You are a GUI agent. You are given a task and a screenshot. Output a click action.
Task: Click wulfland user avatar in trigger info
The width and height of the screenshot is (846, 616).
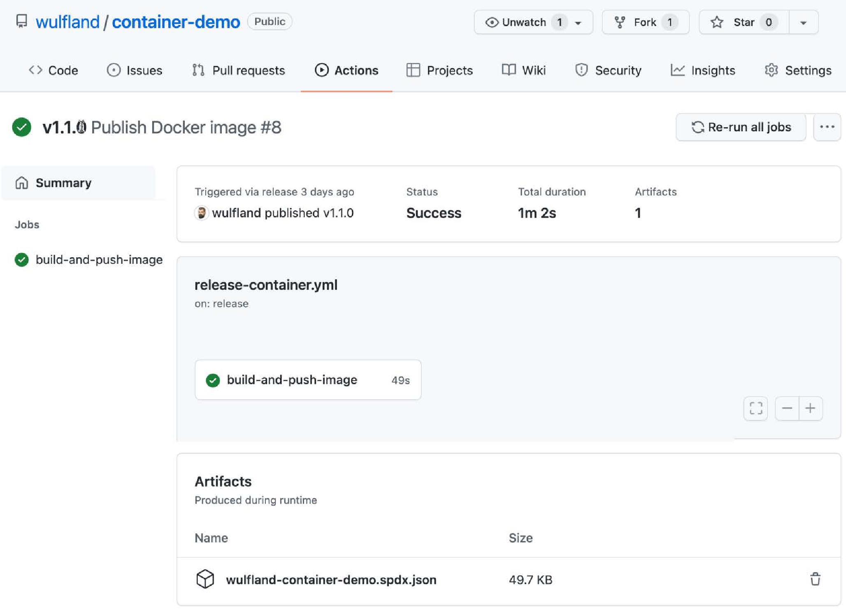(x=201, y=213)
